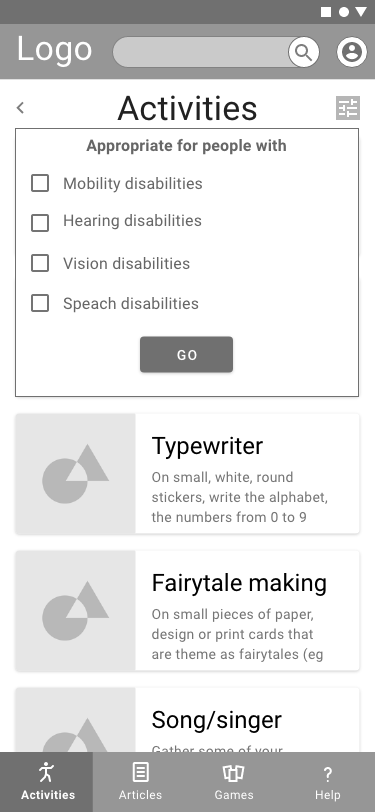
Task: Check the Speach disabilities checkbox
Action: click(x=40, y=303)
